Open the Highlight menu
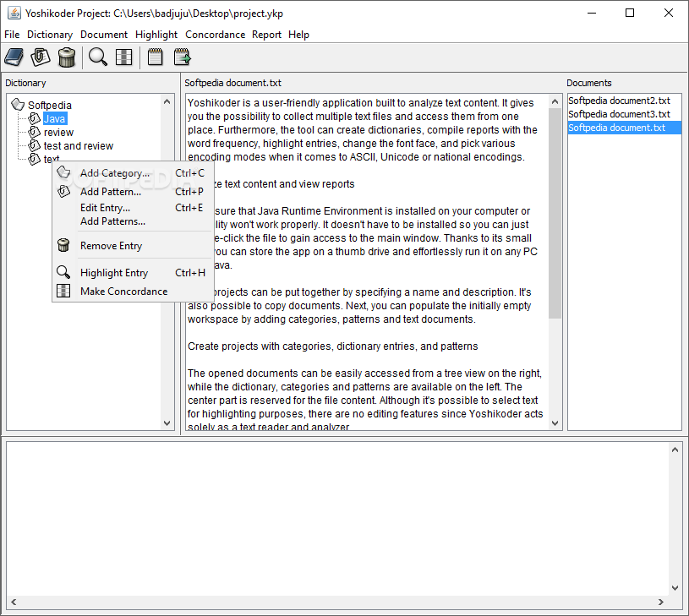Screen dimensions: 689x616 coord(156,35)
